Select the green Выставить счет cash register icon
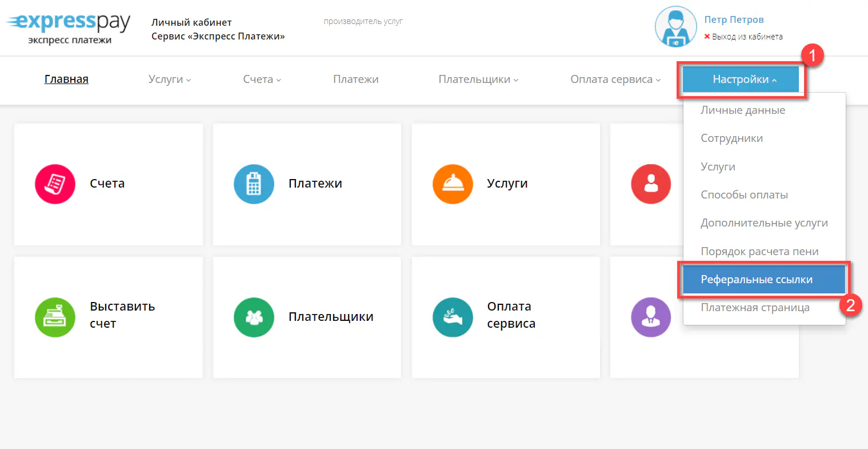 coord(55,317)
